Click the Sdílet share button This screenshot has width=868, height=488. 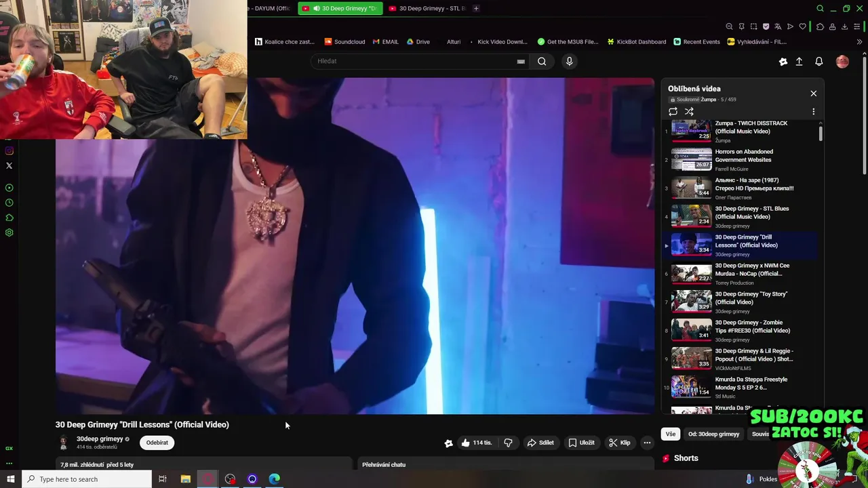[x=540, y=443]
